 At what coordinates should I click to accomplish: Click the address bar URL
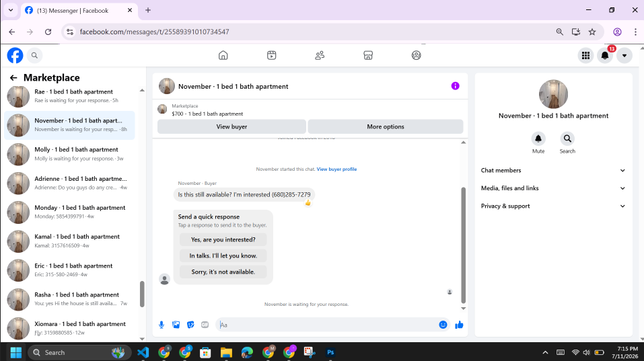[x=154, y=32]
